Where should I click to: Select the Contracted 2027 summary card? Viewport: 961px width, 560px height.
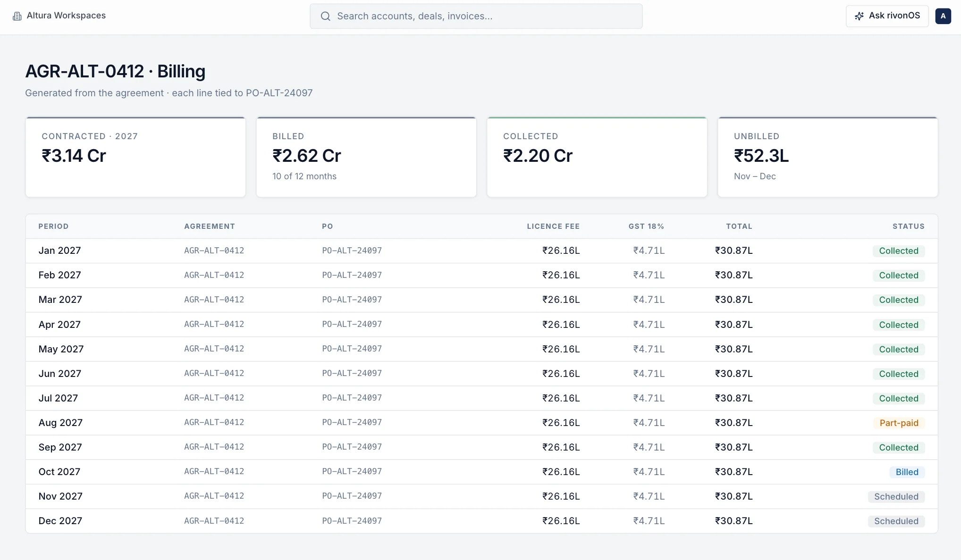135,157
